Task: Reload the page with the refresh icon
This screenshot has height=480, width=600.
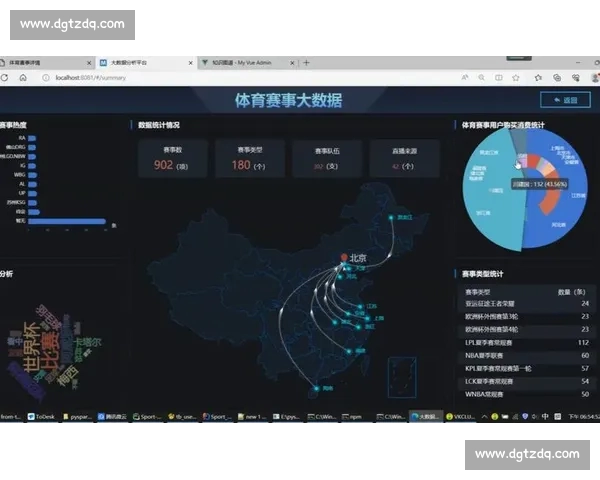Action: (4, 78)
